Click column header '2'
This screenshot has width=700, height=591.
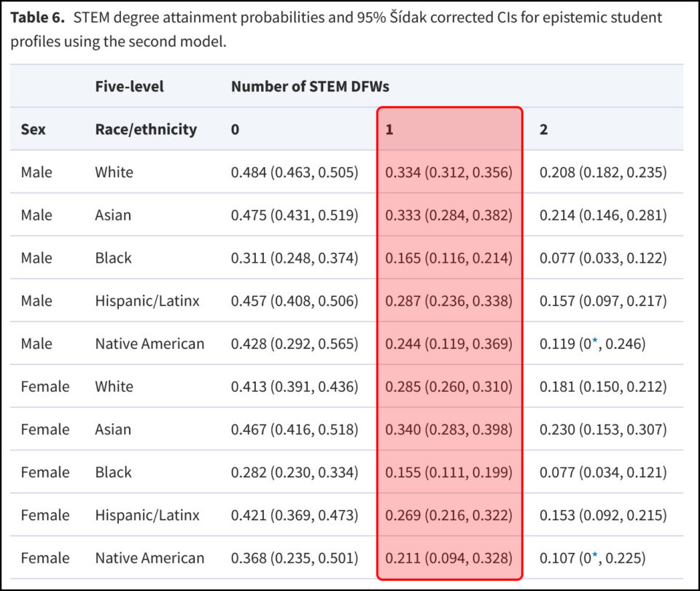point(544,130)
